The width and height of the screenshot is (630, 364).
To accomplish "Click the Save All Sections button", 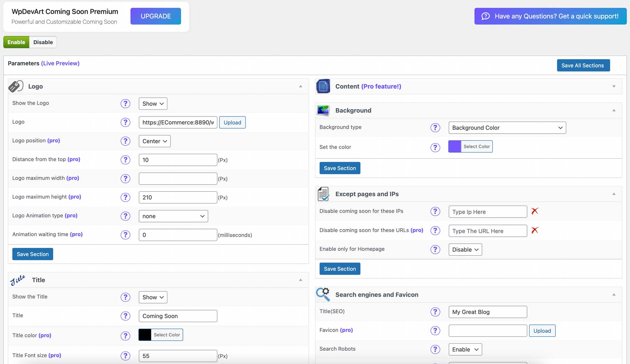I will pos(583,65).
